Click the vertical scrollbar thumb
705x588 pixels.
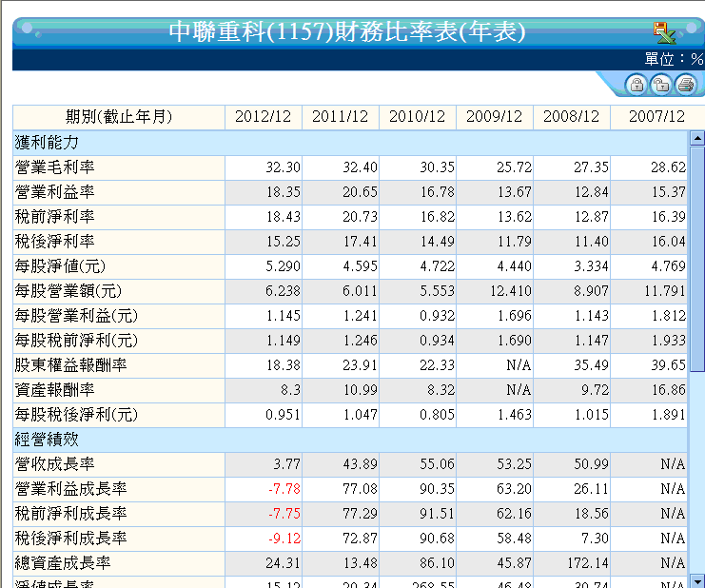(696, 259)
